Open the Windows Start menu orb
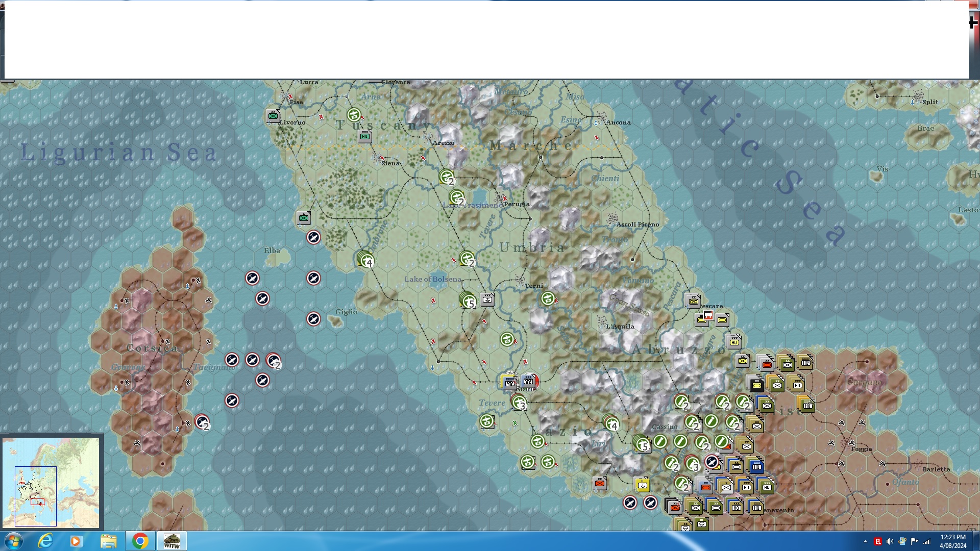This screenshot has height=551, width=980. pyautogui.click(x=13, y=541)
